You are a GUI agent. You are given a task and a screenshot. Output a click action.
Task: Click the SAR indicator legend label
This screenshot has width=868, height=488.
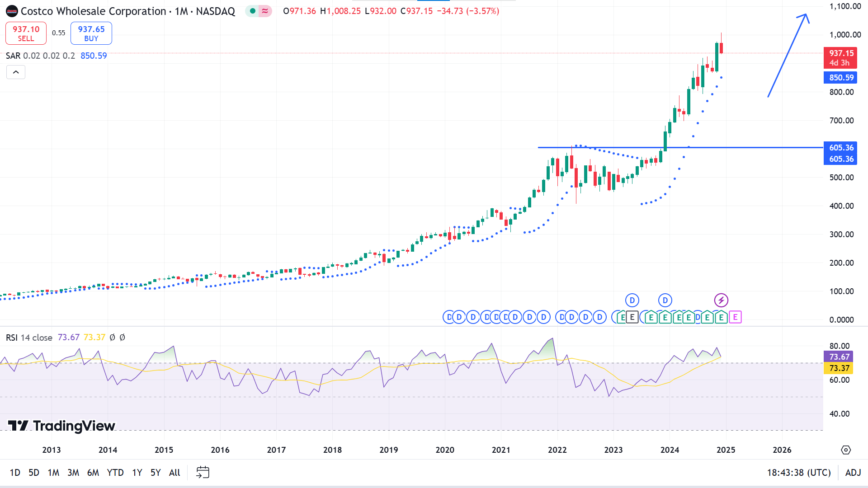(x=13, y=56)
